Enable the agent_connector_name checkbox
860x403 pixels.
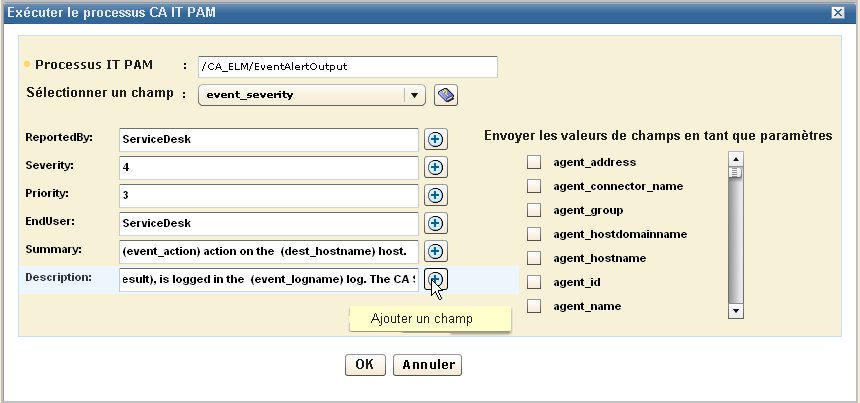pyautogui.click(x=534, y=186)
